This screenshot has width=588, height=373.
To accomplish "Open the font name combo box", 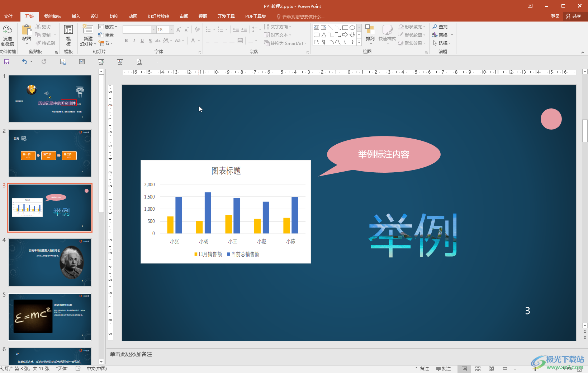I will pos(139,30).
